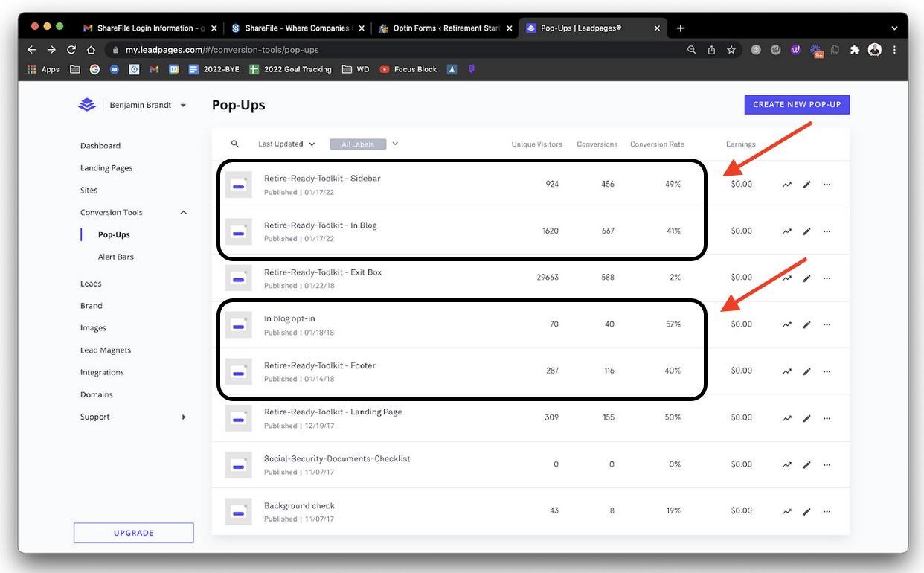The width and height of the screenshot is (924, 573).
Task: Edit the In blog opt-in pop-up
Action: click(806, 324)
